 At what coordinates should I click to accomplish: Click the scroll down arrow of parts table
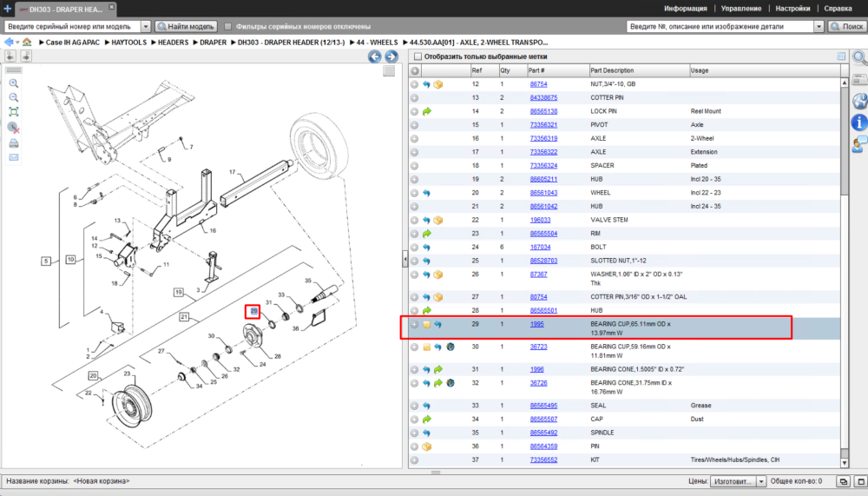tap(845, 463)
